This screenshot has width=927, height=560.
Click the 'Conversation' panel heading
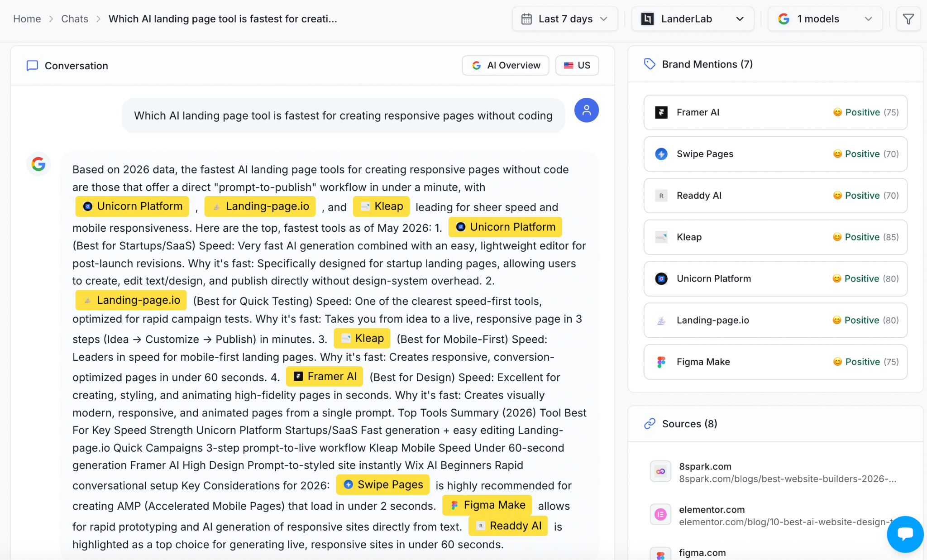pos(76,66)
